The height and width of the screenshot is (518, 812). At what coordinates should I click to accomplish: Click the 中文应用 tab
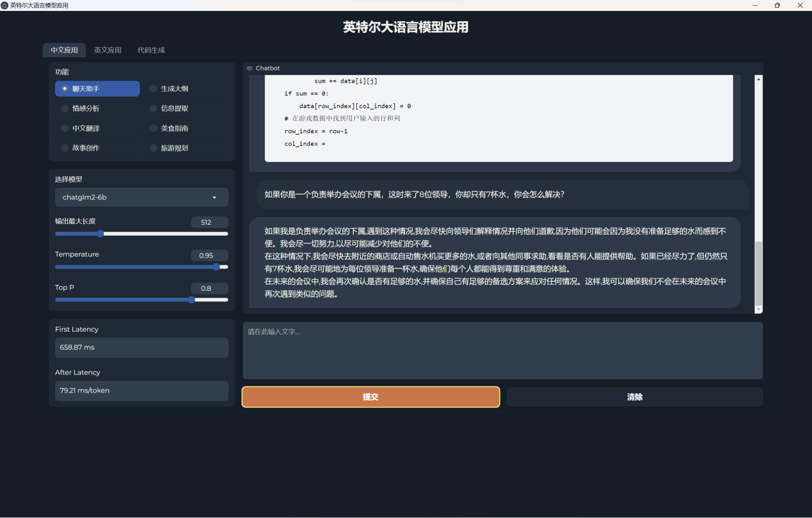pyautogui.click(x=63, y=50)
